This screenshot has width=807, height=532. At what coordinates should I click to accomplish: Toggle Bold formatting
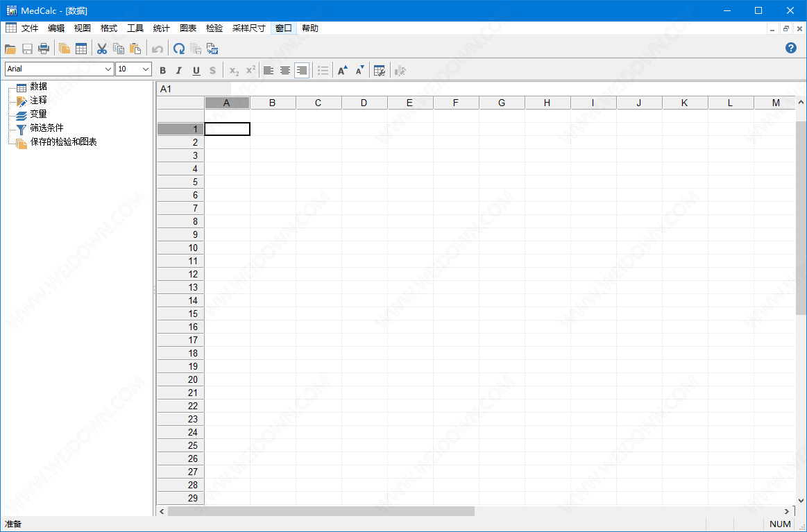pyautogui.click(x=162, y=71)
